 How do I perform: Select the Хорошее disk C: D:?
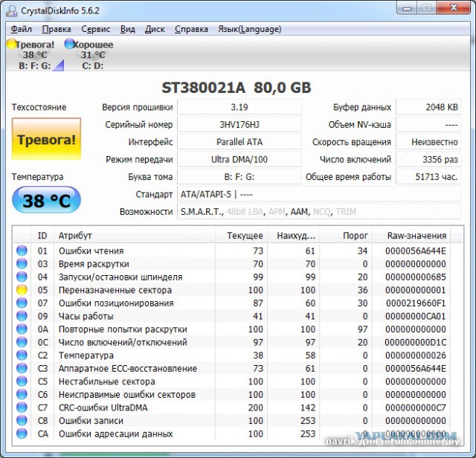pyautogui.click(x=91, y=55)
